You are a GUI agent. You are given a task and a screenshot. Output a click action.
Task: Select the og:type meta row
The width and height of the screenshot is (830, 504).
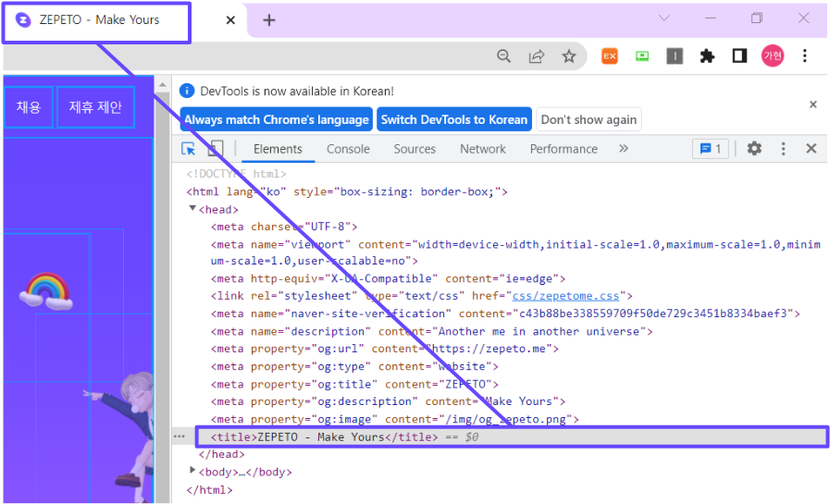354,366
